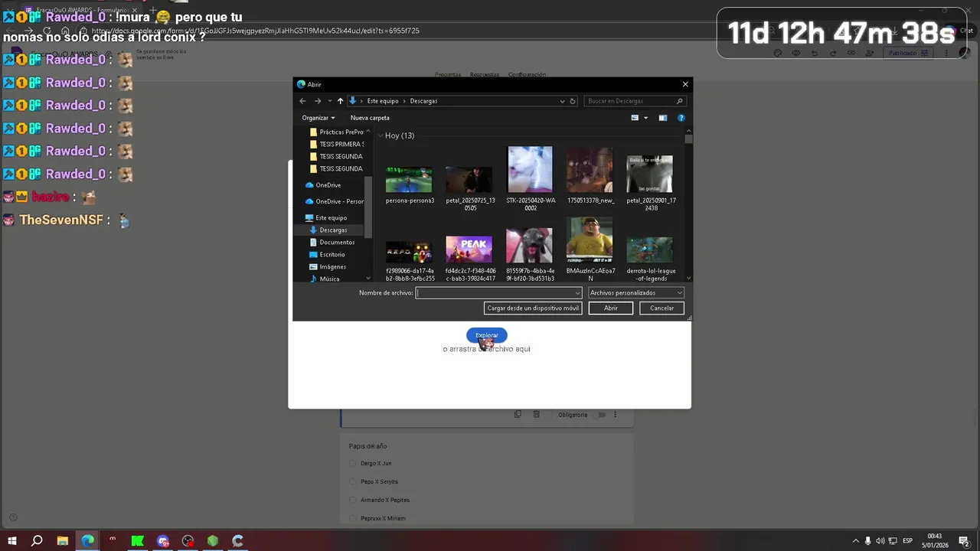Open Imágenes in the sidebar
The width and height of the screenshot is (980, 551).
328,267
